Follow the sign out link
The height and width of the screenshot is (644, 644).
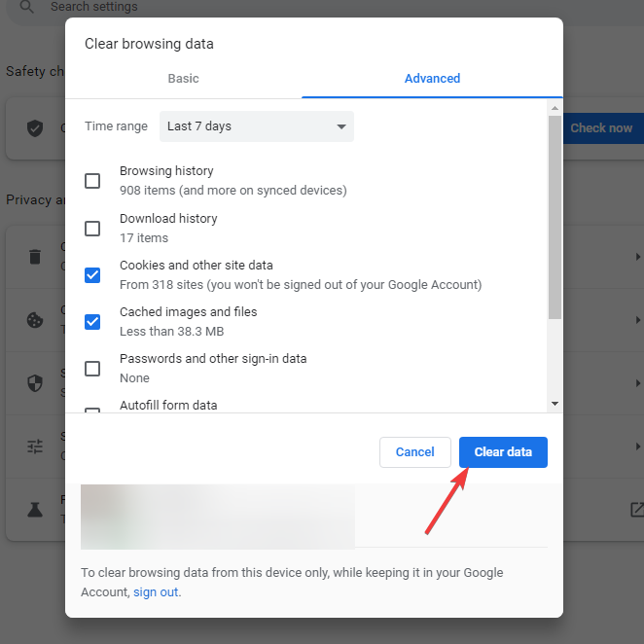[x=156, y=591]
